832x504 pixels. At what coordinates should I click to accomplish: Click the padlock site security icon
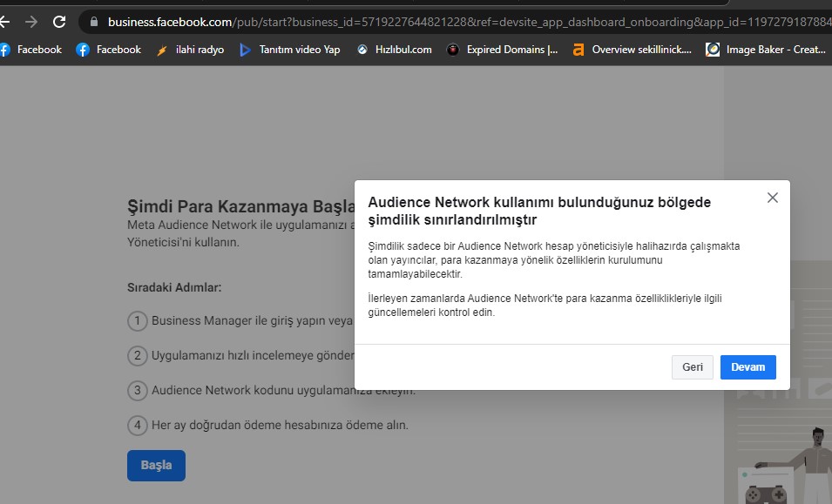click(x=94, y=22)
